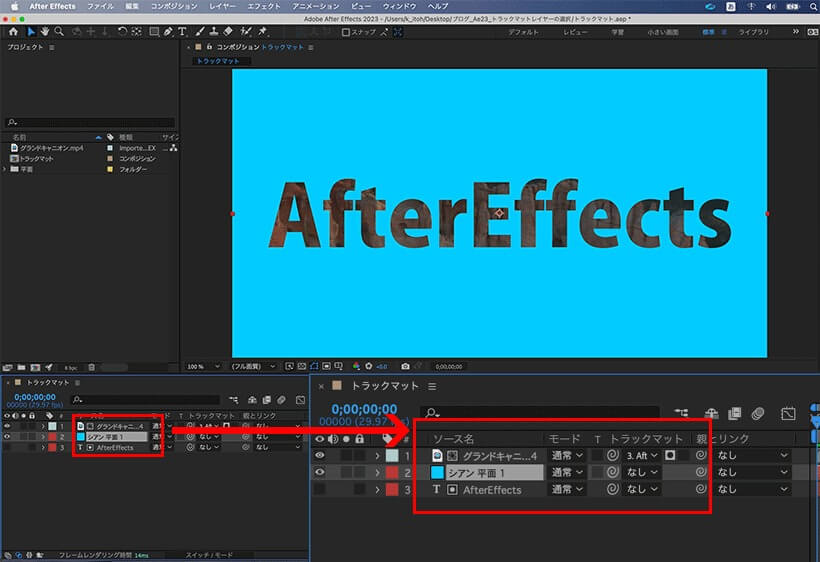Switch to the ライブラリ workspace
The image size is (820, 562).
[753, 32]
